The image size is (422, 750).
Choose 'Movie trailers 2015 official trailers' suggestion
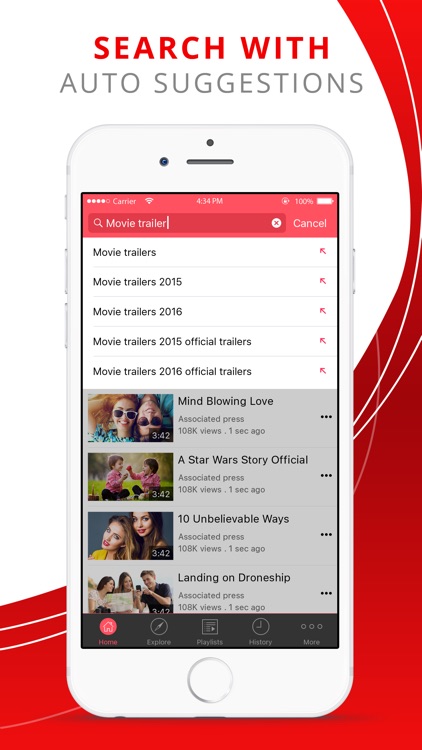(x=210, y=342)
